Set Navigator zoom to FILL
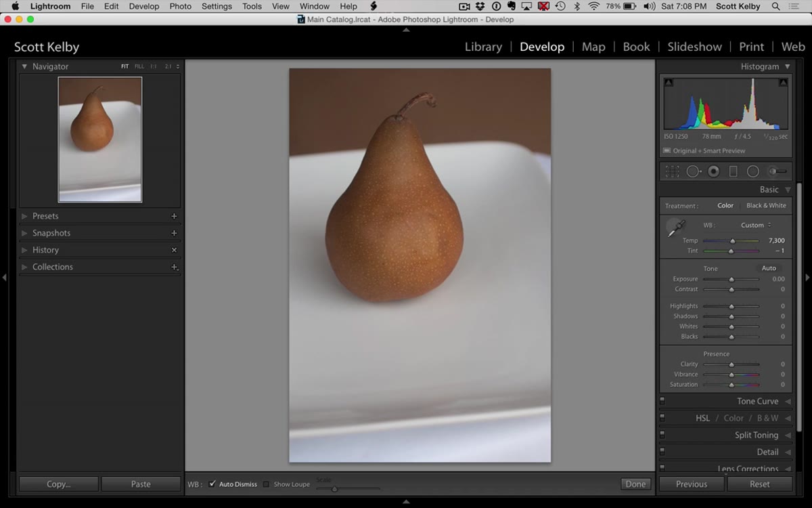 tap(139, 66)
